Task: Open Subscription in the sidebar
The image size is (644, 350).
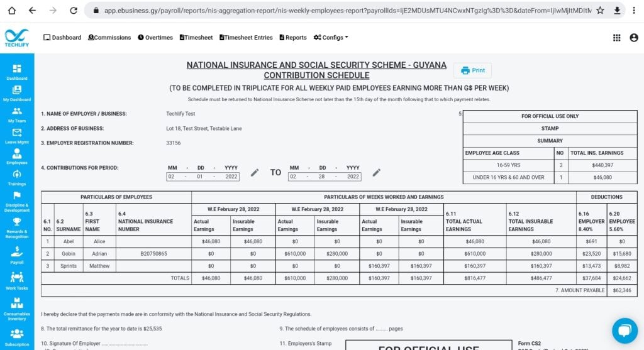Action: 17,337
